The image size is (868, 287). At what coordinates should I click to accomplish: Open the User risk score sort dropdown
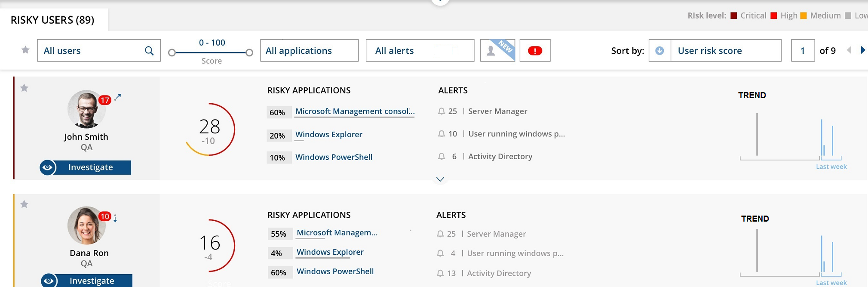tap(725, 51)
